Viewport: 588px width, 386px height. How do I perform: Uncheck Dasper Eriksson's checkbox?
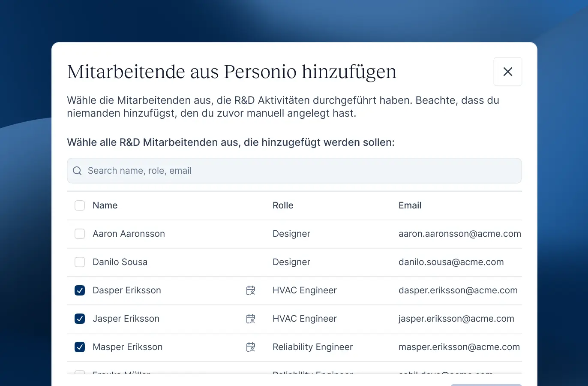pos(80,290)
